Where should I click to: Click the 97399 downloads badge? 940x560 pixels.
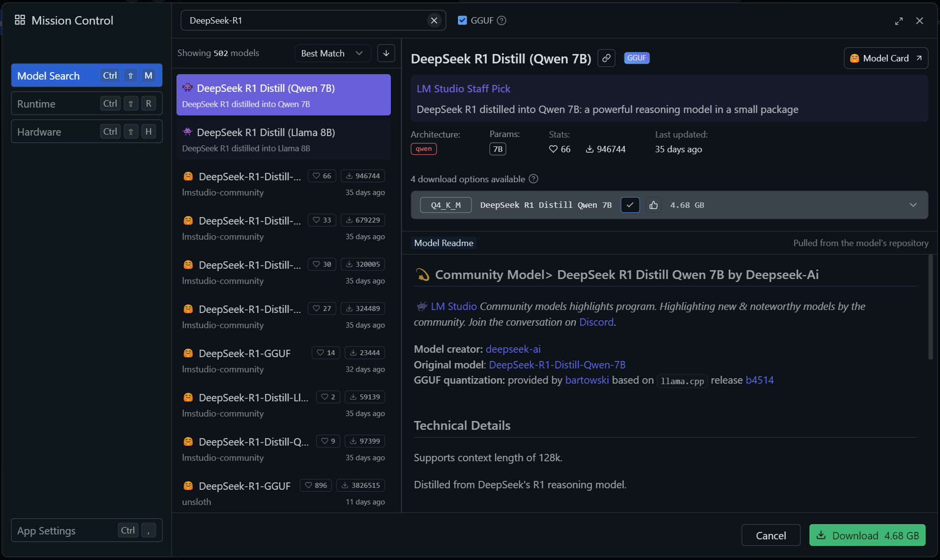click(x=365, y=441)
